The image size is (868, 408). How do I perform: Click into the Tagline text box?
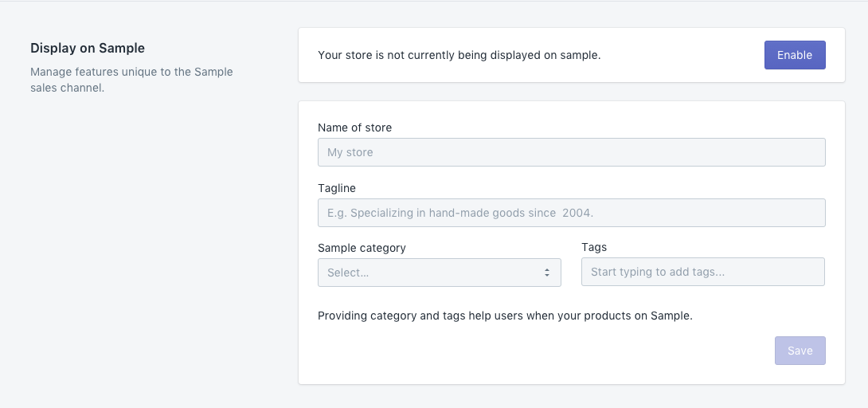coord(571,213)
